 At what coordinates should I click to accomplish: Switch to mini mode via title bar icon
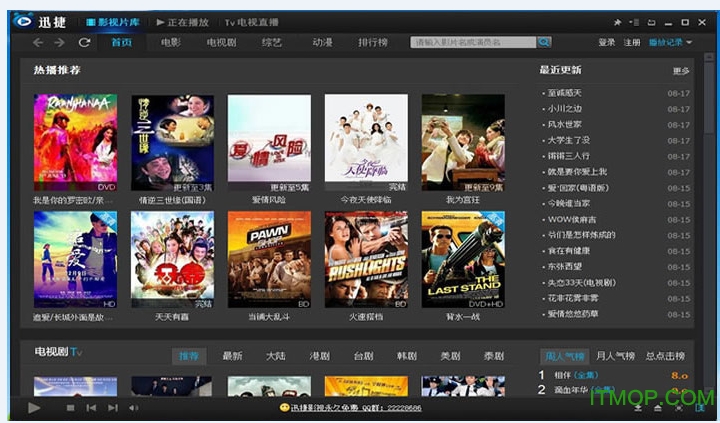pos(651,22)
